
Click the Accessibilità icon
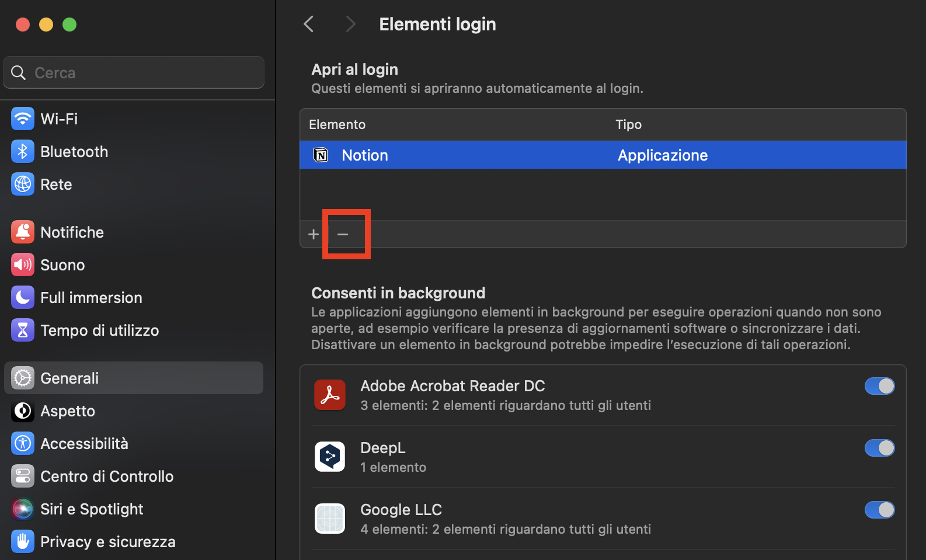pyautogui.click(x=23, y=444)
